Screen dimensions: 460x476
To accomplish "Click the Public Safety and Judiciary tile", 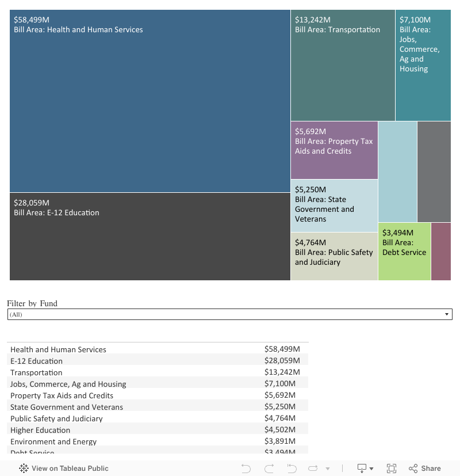I will click(334, 257).
